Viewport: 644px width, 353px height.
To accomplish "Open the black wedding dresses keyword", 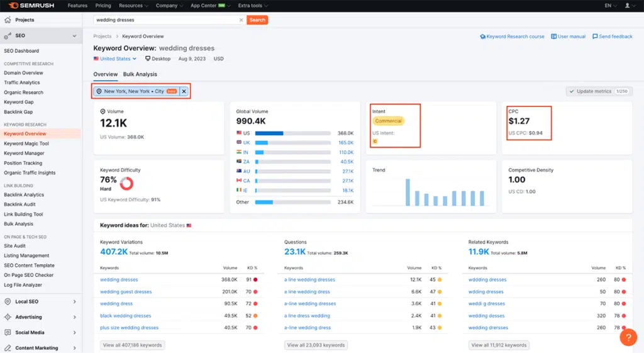I will click(125, 316).
